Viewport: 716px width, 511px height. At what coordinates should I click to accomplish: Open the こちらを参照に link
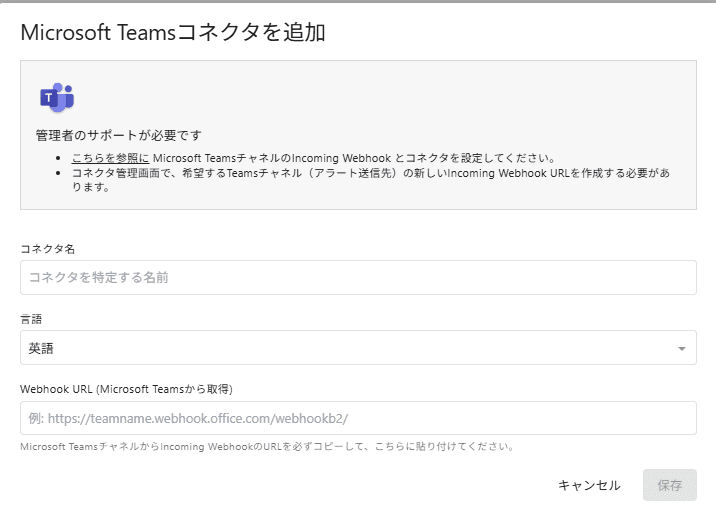point(110,158)
